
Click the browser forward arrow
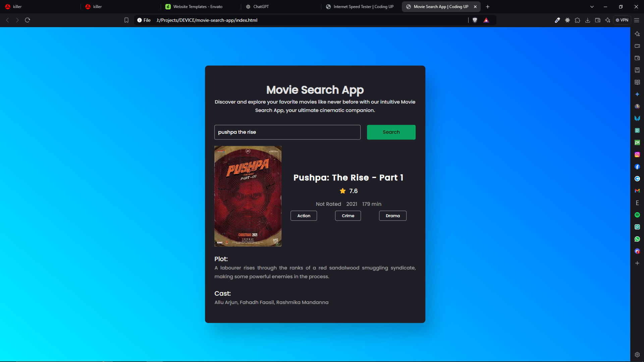pyautogui.click(x=17, y=20)
